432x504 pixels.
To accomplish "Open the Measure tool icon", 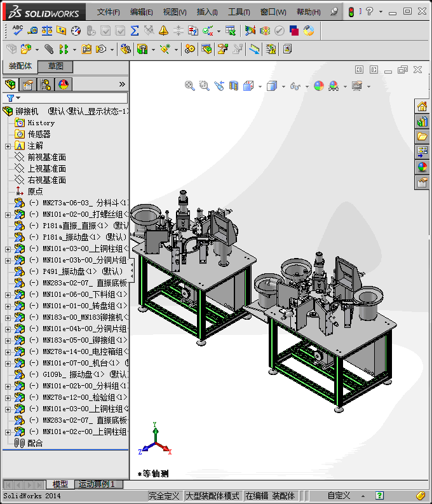I will coord(32,31).
